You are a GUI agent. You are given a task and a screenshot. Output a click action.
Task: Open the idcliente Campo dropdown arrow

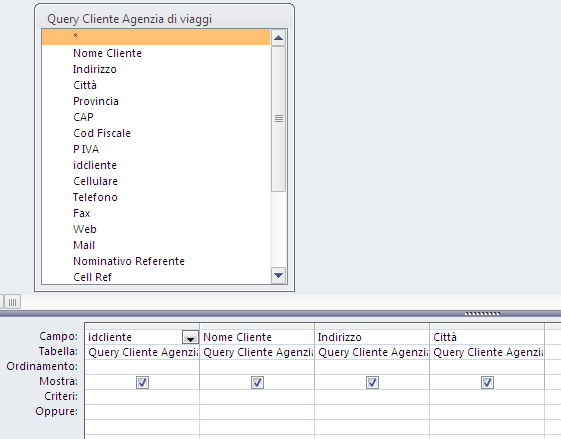click(x=190, y=337)
